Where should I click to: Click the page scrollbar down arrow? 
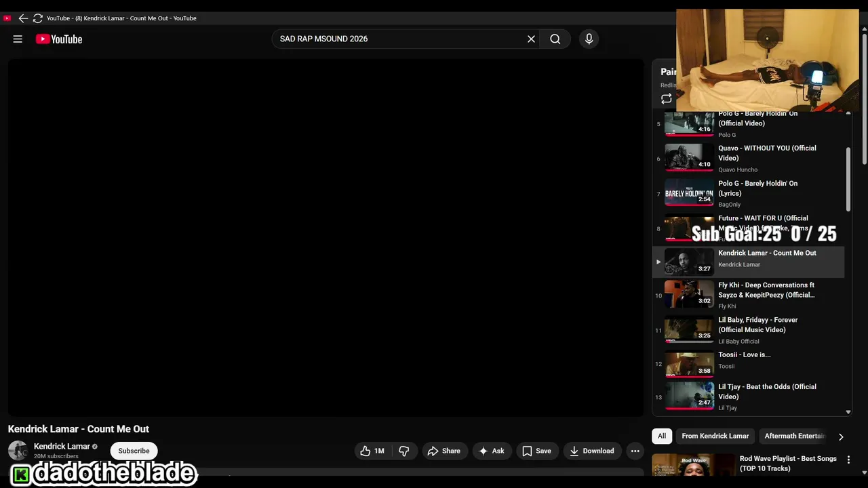(864, 473)
